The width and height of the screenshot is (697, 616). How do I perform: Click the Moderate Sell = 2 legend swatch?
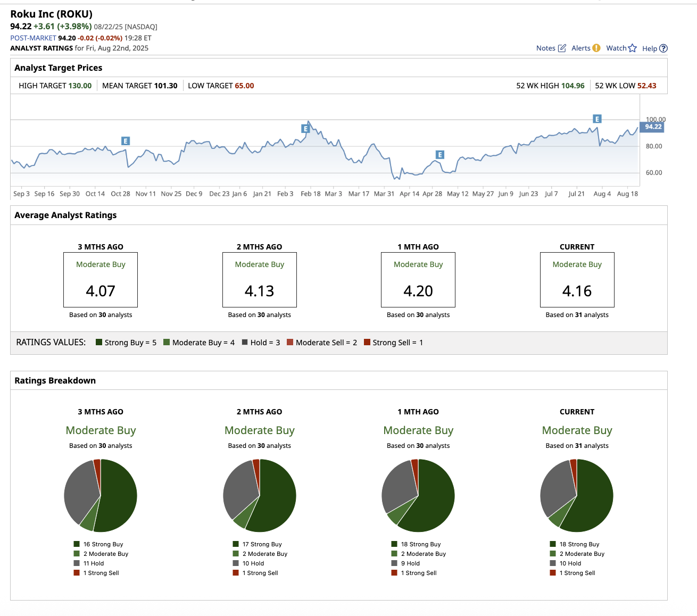290,342
